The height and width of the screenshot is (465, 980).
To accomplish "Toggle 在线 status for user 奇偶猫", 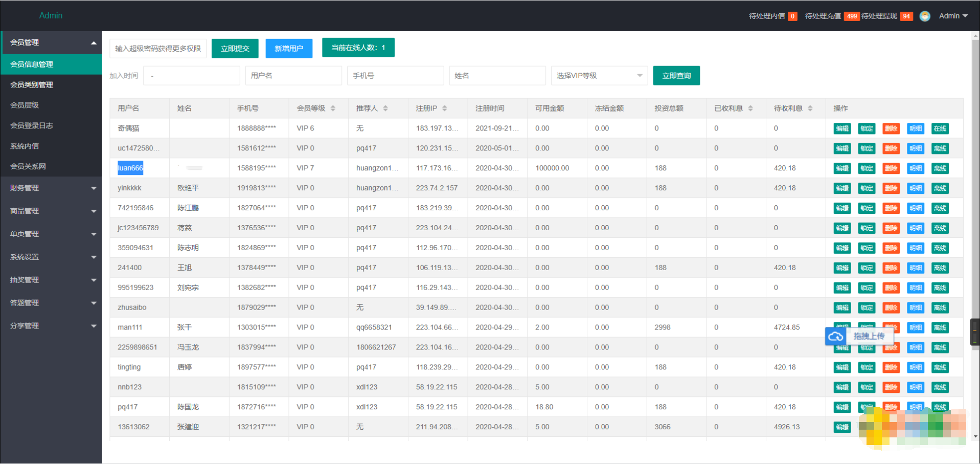I will tap(940, 128).
